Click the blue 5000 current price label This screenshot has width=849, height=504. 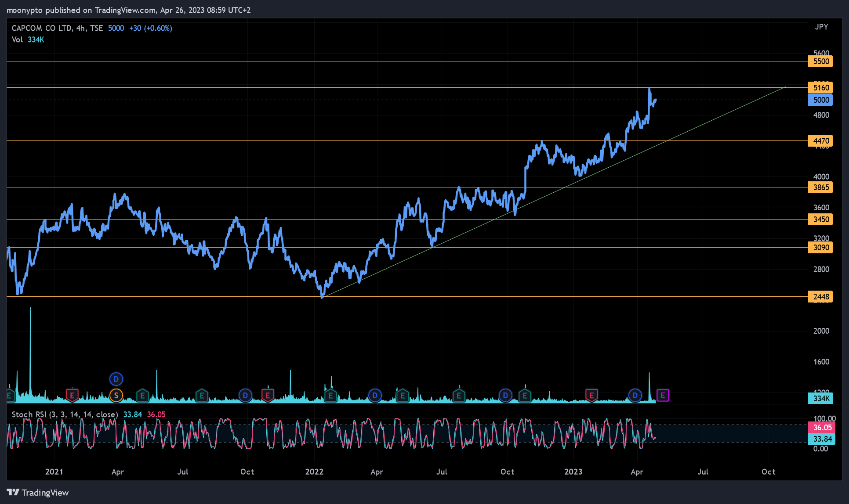pyautogui.click(x=820, y=100)
